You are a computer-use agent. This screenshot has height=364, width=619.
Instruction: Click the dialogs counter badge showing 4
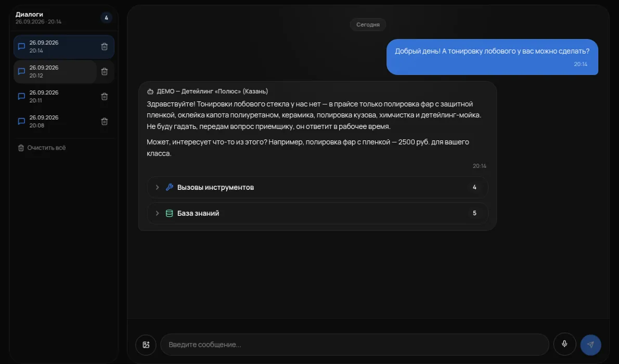[106, 18]
